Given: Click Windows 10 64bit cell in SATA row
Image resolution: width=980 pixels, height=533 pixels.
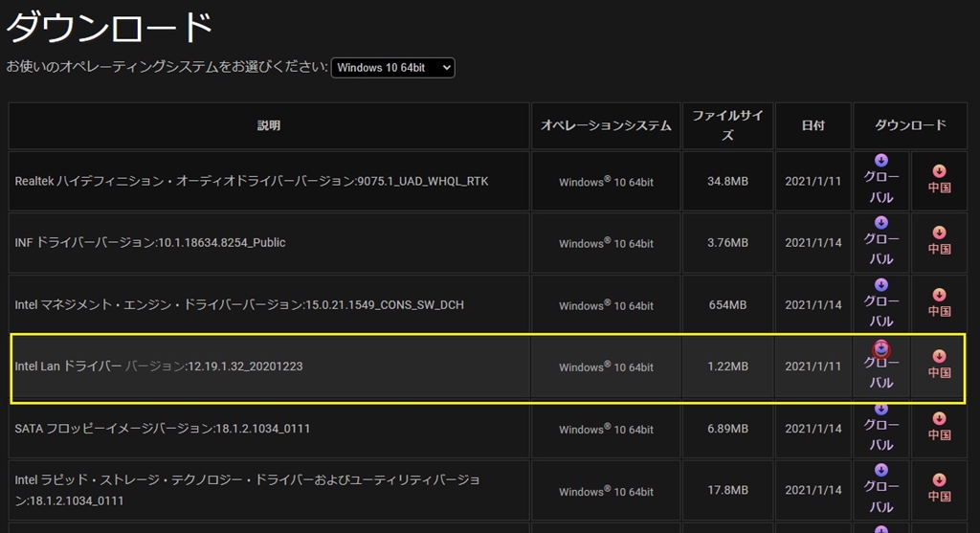Looking at the screenshot, I should tap(606, 429).
